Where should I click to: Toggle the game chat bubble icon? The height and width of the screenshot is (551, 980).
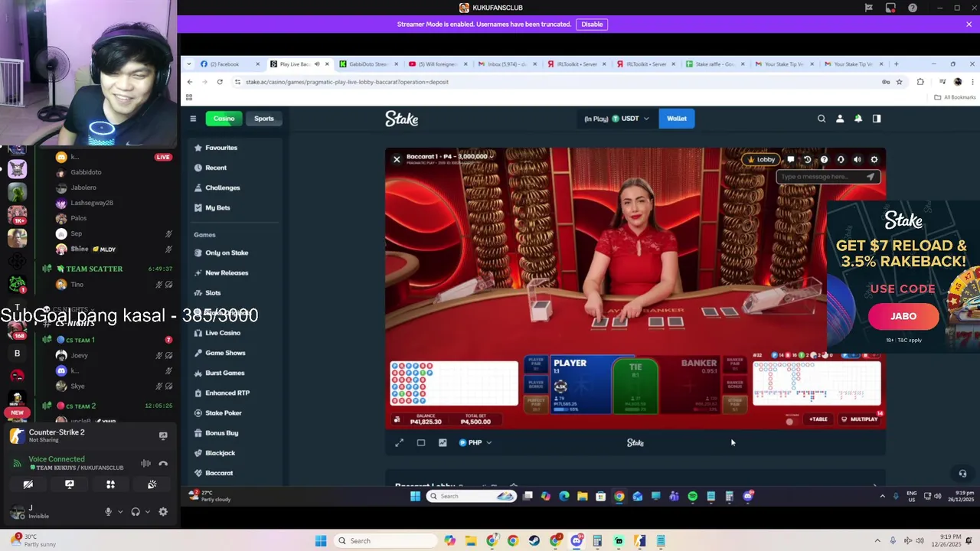click(791, 159)
